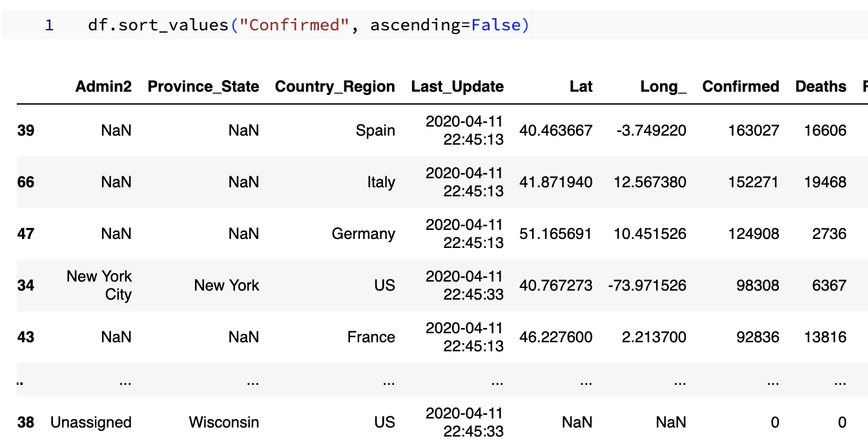Click row index 34
The image size is (868, 443).
click(26, 285)
